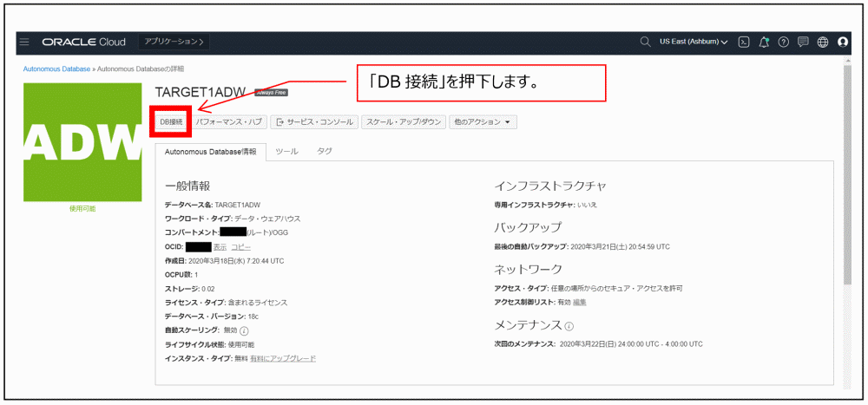The width and height of the screenshot is (868, 405).
Task: Click the ネットワーク heading
Action: [528, 270]
